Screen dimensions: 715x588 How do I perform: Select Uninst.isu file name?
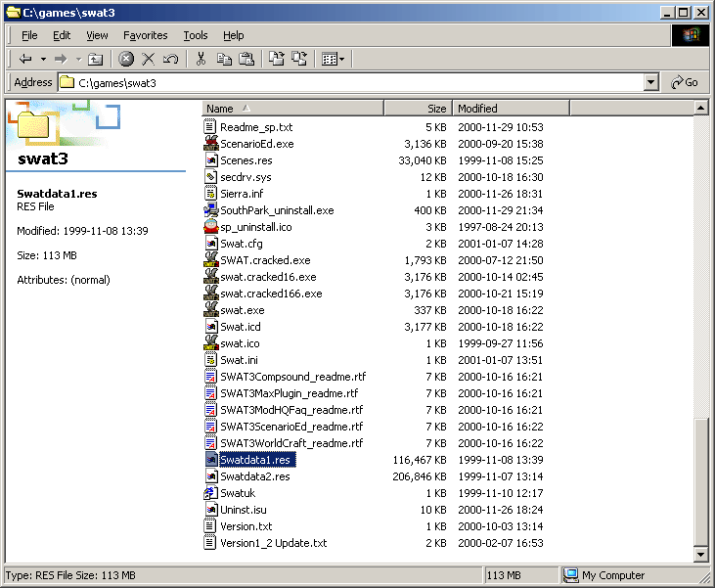(x=243, y=510)
